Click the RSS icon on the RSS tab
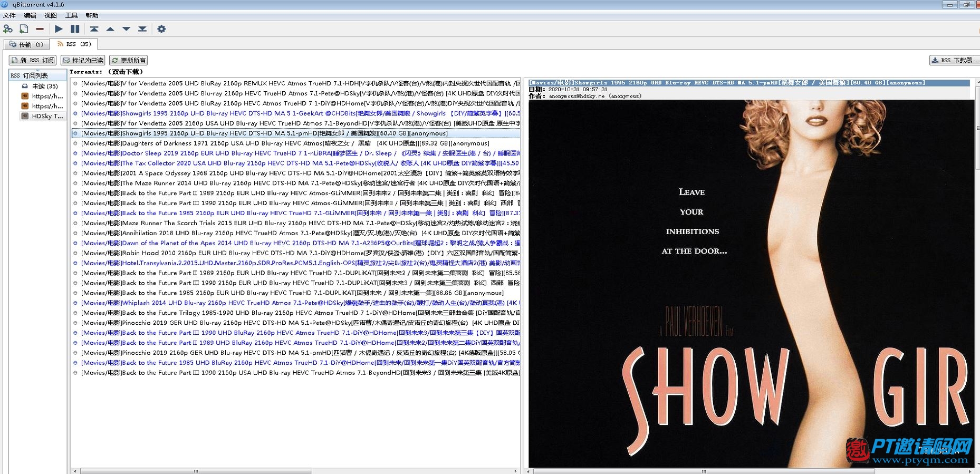This screenshot has width=980, height=474. click(x=61, y=44)
